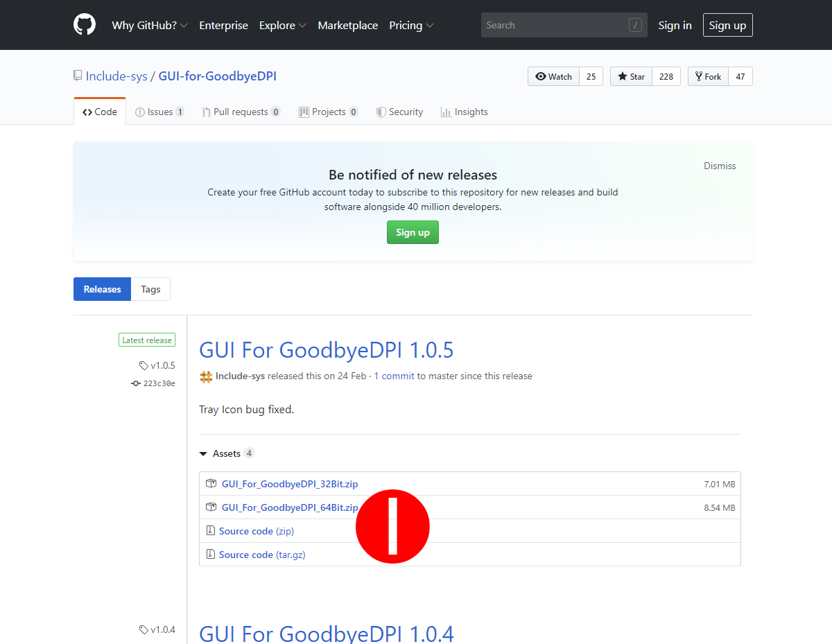
Task: Download Source code (zip)
Action: coord(257,531)
